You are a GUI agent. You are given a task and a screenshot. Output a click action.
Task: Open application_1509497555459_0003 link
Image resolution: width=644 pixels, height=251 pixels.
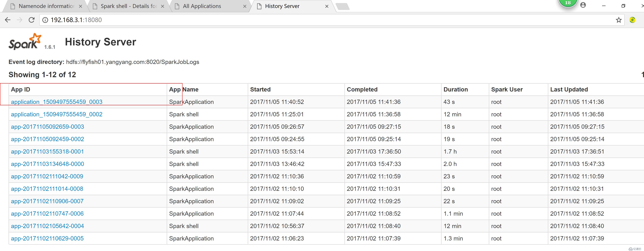(57, 102)
